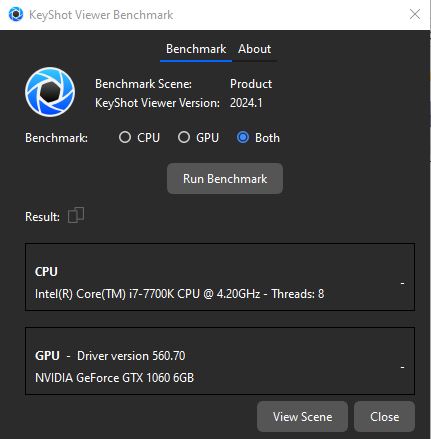This screenshot has height=439, width=431.
Task: Choose the Both benchmark option
Action: [x=243, y=137]
